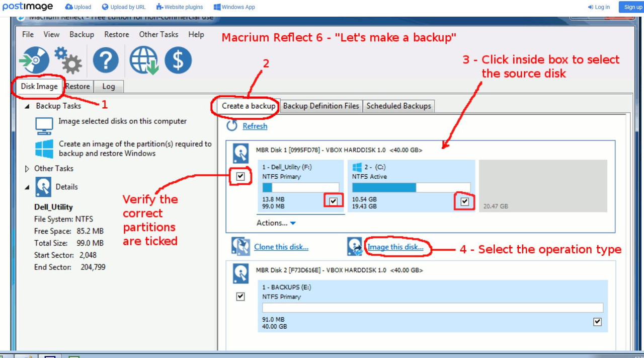
Task: Select the 1 - BACKUPS (E:) partition block
Action: pos(433,306)
